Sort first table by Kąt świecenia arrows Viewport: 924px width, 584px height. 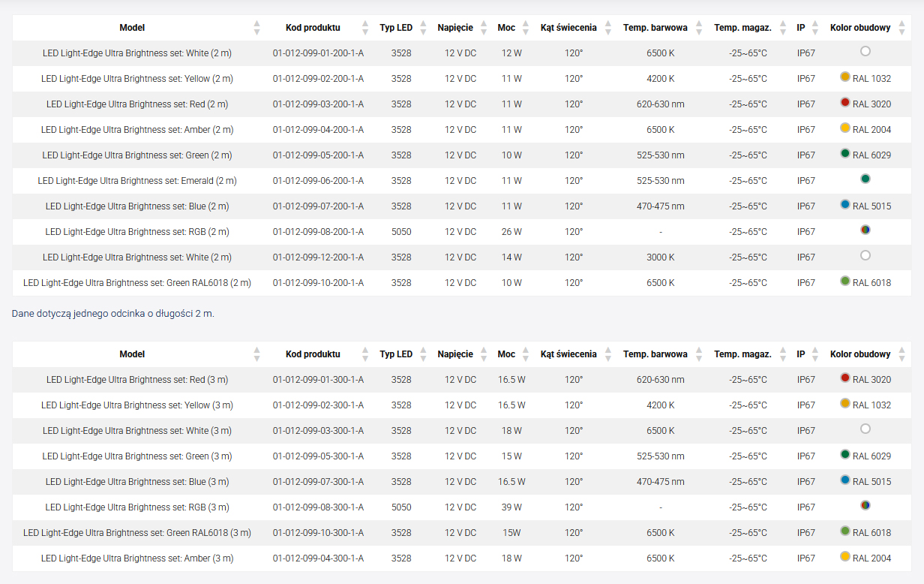[x=607, y=28]
